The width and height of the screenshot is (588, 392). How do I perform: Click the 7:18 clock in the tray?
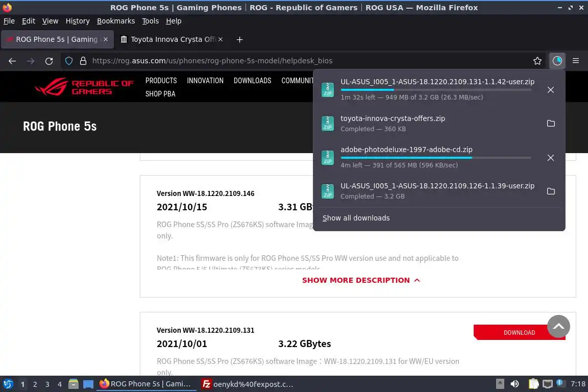577,384
